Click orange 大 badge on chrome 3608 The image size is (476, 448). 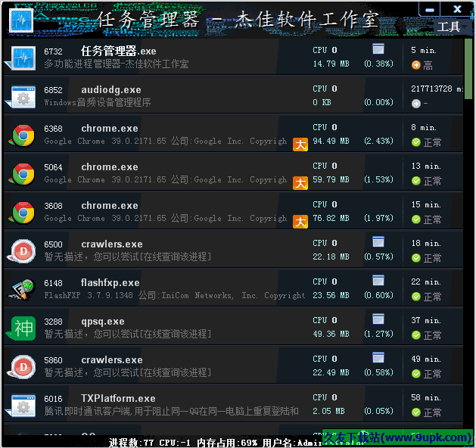300,222
